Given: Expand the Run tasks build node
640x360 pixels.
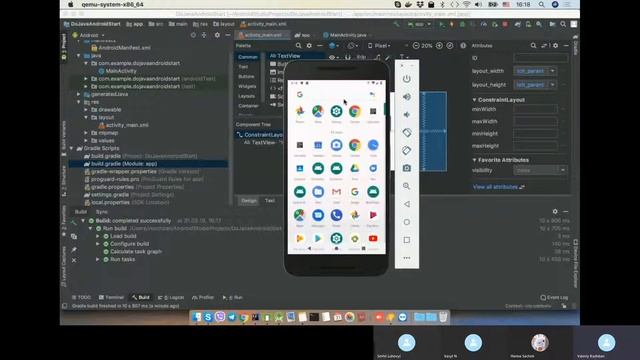Looking at the screenshot, I should pos(98,260).
